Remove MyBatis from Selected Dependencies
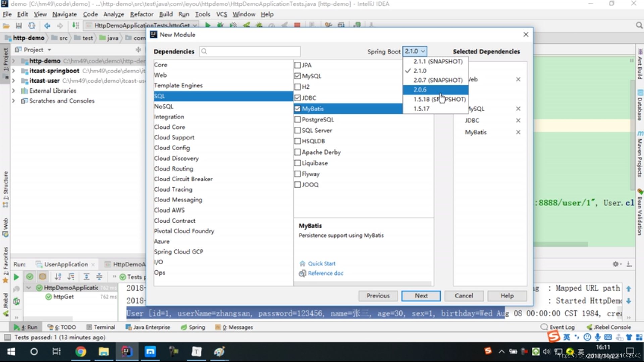 518,132
